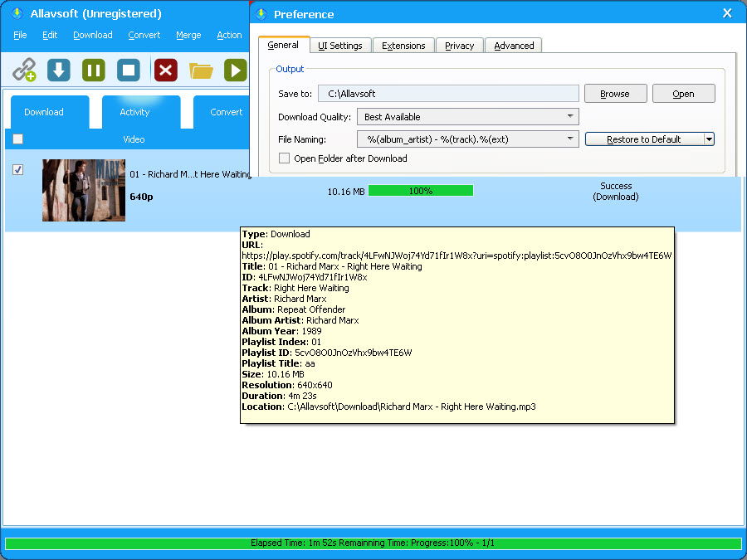Open the Privacy tab

(x=459, y=46)
